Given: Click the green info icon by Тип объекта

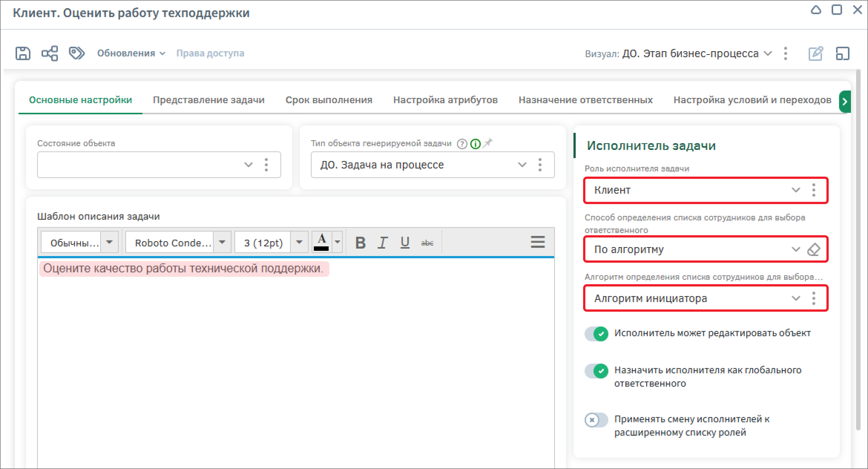Looking at the screenshot, I should (475, 144).
